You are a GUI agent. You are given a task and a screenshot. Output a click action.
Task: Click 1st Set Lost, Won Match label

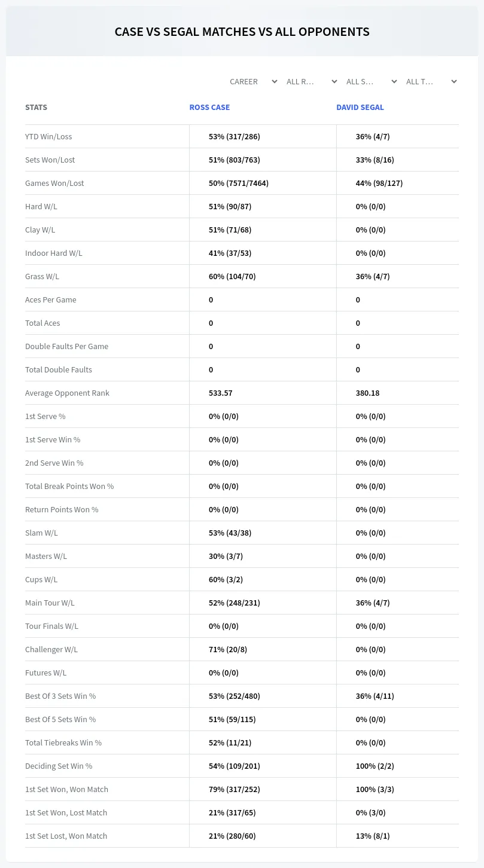pos(66,836)
